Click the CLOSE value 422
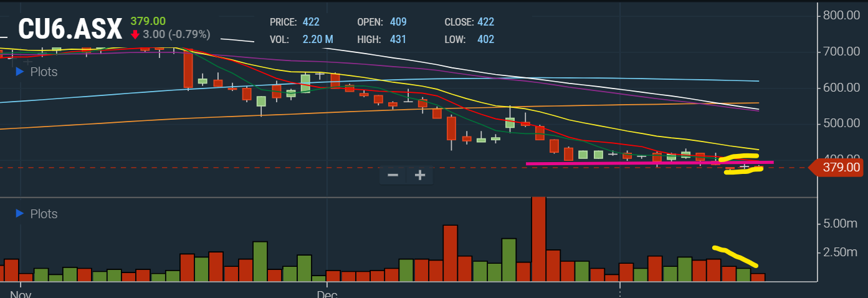 486,22
